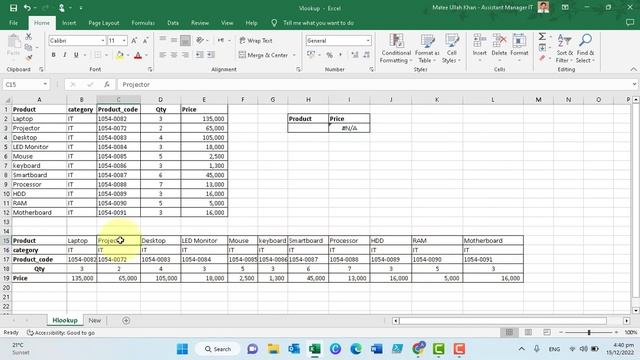Toggle Italic formatting
This screenshot has height=360, width=640.
[x=64, y=55]
